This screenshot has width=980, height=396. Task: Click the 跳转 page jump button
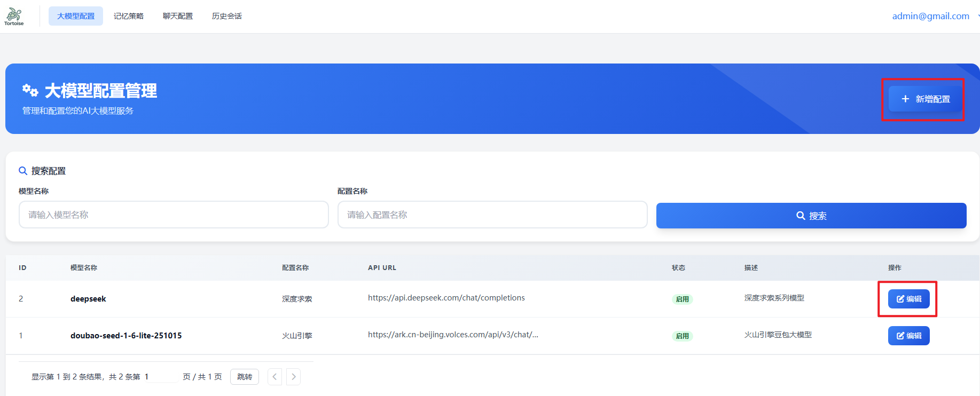[245, 377]
